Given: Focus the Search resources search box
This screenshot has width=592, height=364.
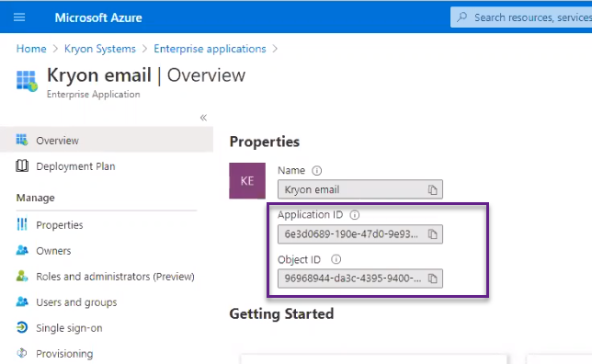Looking at the screenshot, I should tap(521, 17).
